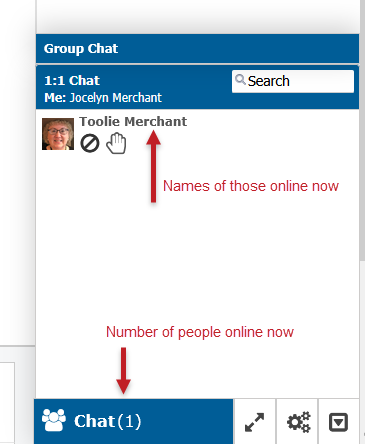The height and width of the screenshot is (444, 365).
Task: Collapse chat panel with down-arrow box icon
Action: pyautogui.click(x=339, y=422)
